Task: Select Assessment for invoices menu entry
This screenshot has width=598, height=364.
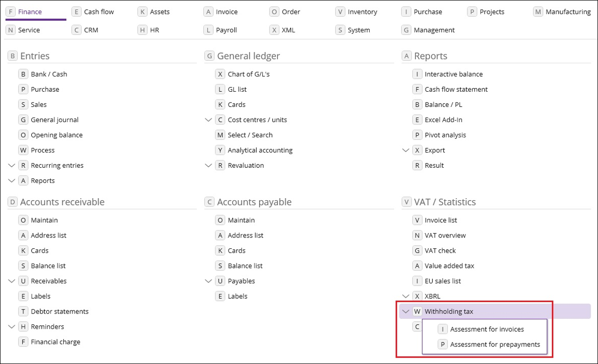Action: tap(487, 329)
